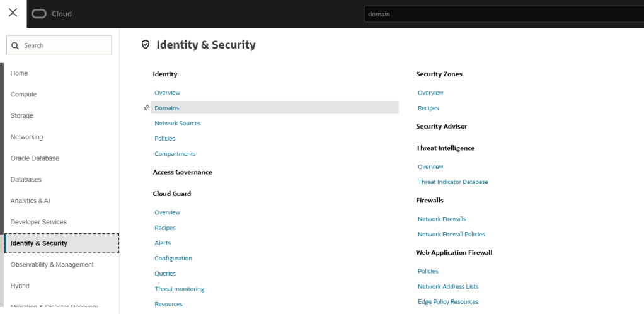
Task: Click the shield icon by Identity & Security
Action: [146, 45]
